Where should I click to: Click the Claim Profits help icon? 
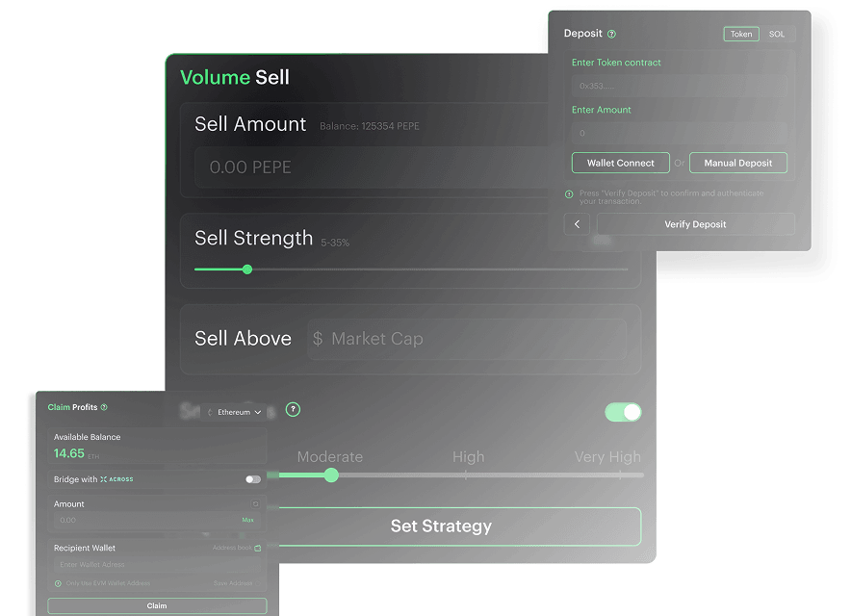pyautogui.click(x=104, y=407)
